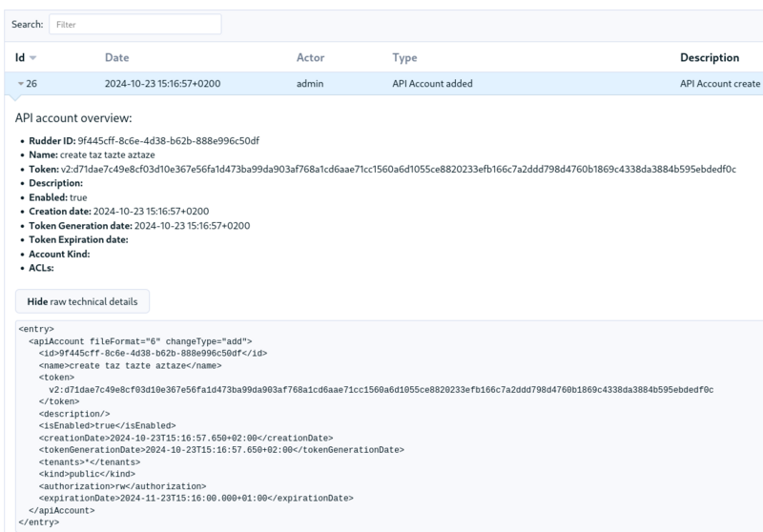Click the Token value in the overview list
The width and height of the screenshot is (763, 532).
tap(398, 169)
